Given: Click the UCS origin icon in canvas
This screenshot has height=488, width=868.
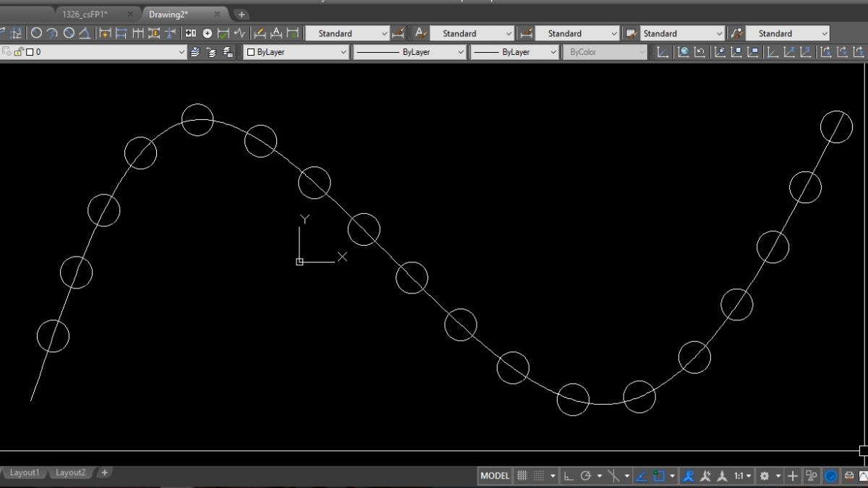Looking at the screenshot, I should pyautogui.click(x=299, y=261).
